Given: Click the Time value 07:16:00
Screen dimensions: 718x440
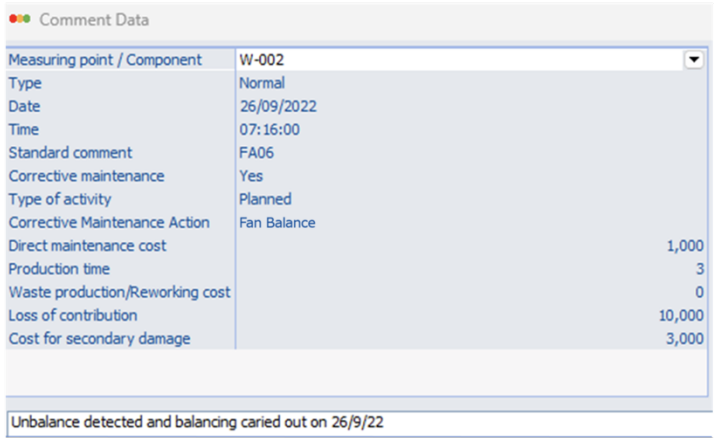Looking at the screenshot, I should (269, 129).
